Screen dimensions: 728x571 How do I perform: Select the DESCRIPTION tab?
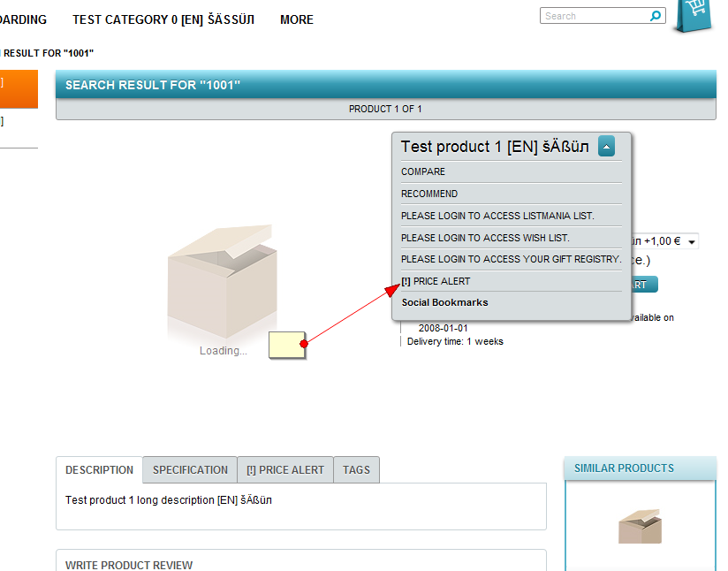99,470
